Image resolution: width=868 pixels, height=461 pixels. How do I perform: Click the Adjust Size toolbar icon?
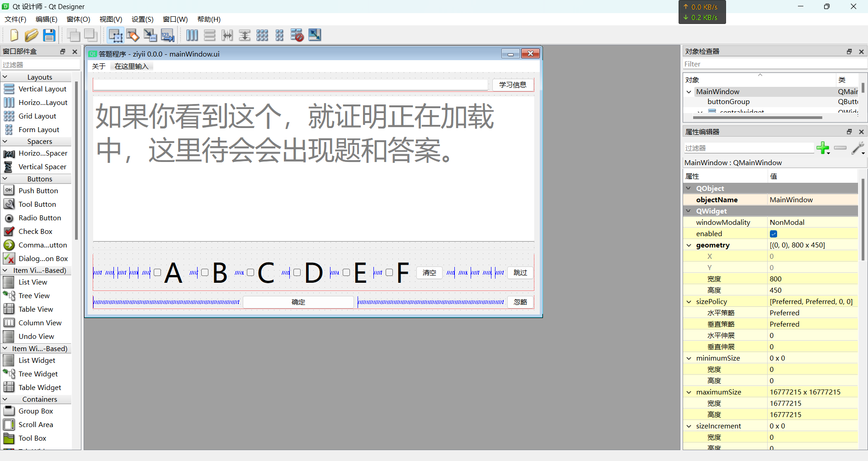click(x=315, y=35)
